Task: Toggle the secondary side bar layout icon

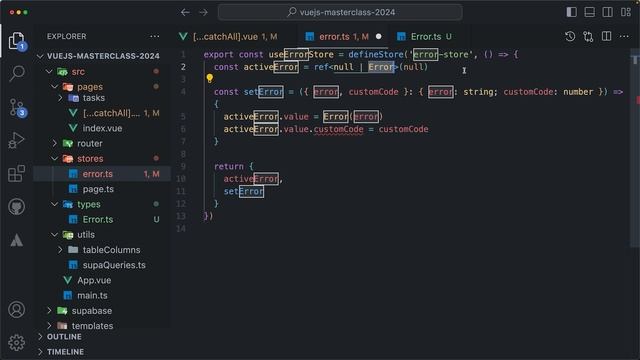Action: pyautogui.click(x=607, y=12)
